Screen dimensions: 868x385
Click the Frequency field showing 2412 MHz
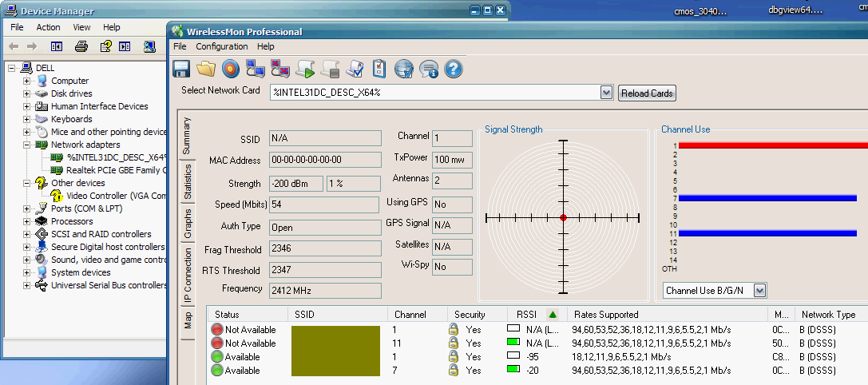coord(326,290)
